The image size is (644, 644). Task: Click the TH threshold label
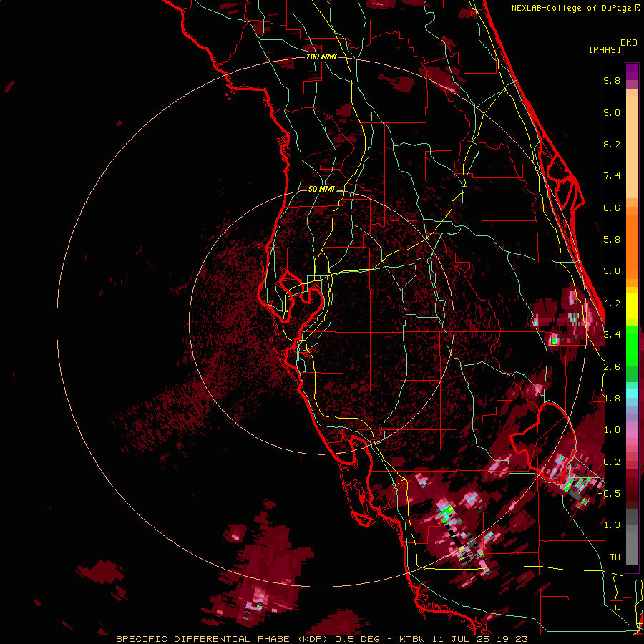click(615, 557)
